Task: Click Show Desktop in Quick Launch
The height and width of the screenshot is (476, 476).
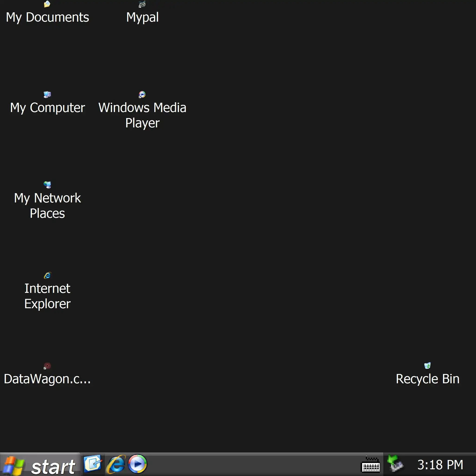Action: (93, 464)
